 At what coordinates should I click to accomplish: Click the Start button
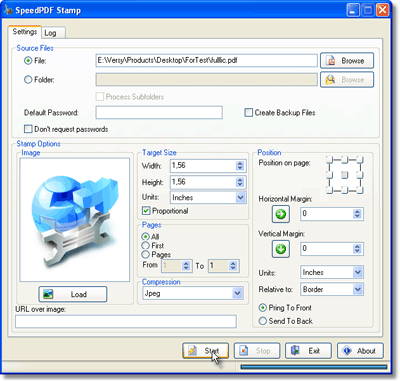pos(206,351)
